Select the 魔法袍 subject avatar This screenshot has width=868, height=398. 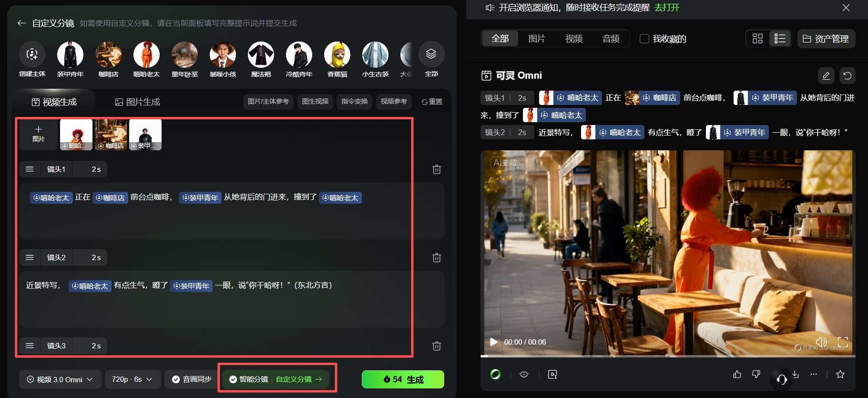click(261, 54)
